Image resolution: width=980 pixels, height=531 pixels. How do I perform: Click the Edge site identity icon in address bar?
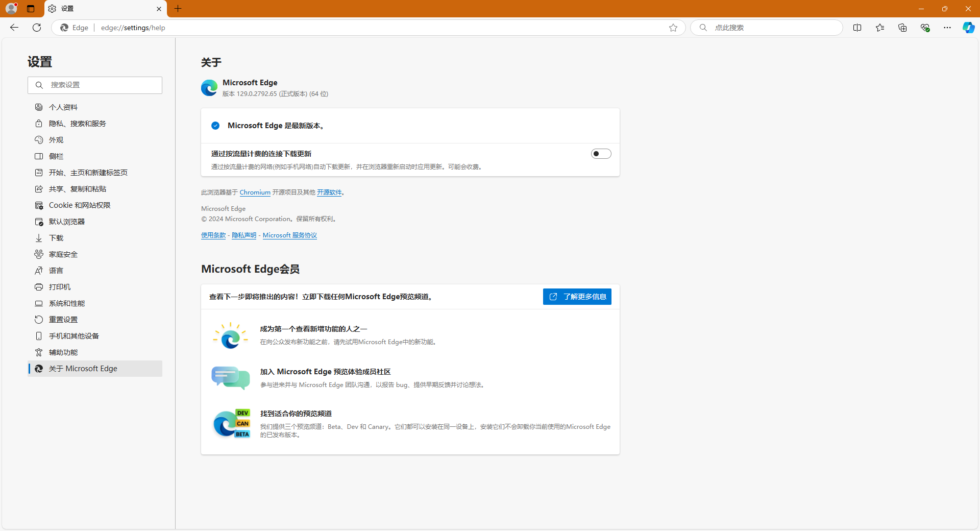pos(64,28)
